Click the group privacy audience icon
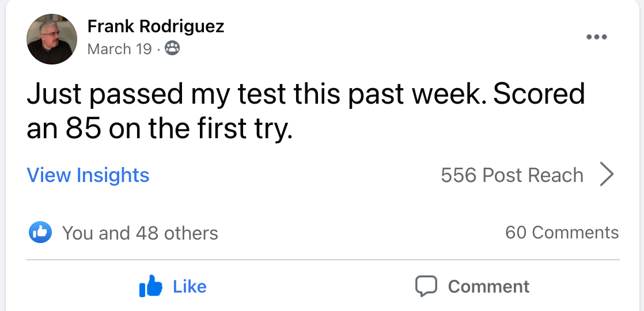 click(x=172, y=49)
